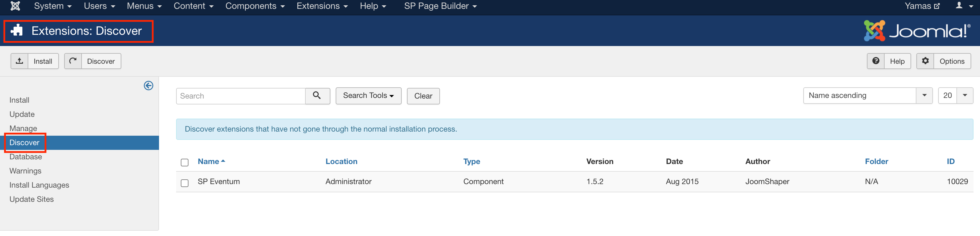Click the Date column header

tap(674, 161)
